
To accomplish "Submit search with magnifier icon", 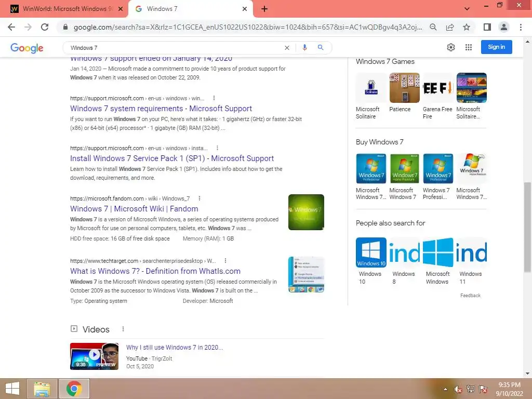I will (320, 47).
